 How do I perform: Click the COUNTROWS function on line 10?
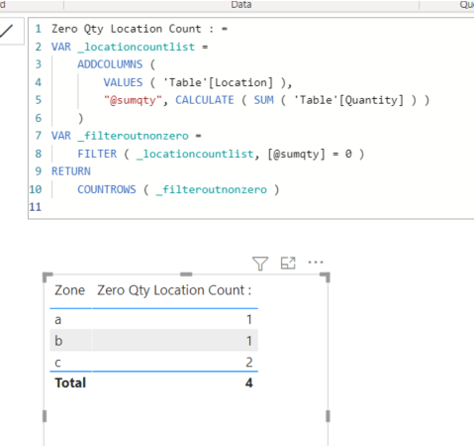click(x=107, y=189)
